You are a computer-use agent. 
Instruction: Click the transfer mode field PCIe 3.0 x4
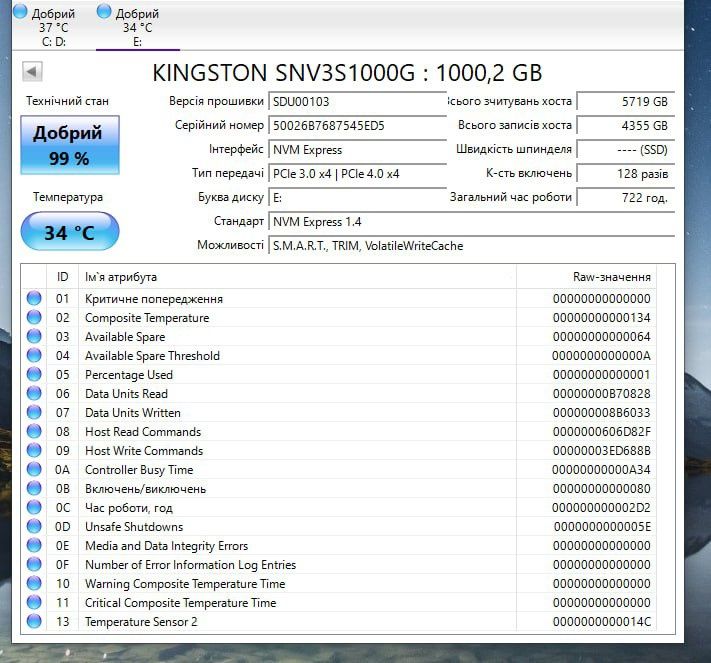(x=357, y=174)
